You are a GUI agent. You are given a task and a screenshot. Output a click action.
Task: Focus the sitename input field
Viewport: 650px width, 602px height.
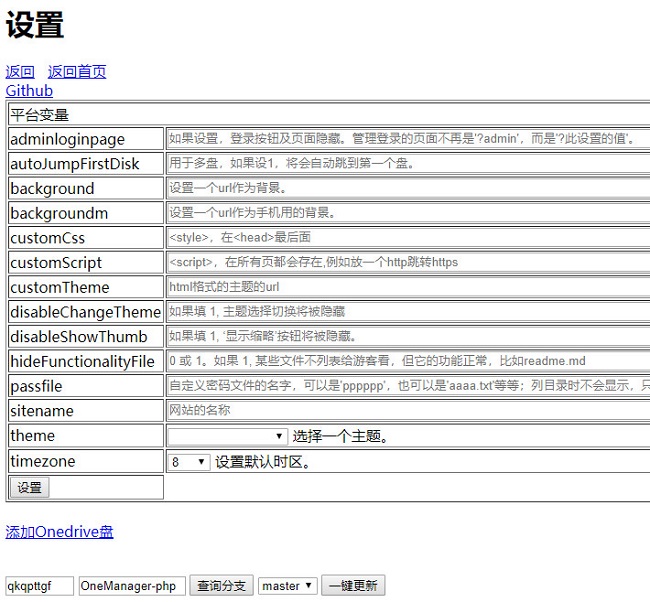(408, 410)
